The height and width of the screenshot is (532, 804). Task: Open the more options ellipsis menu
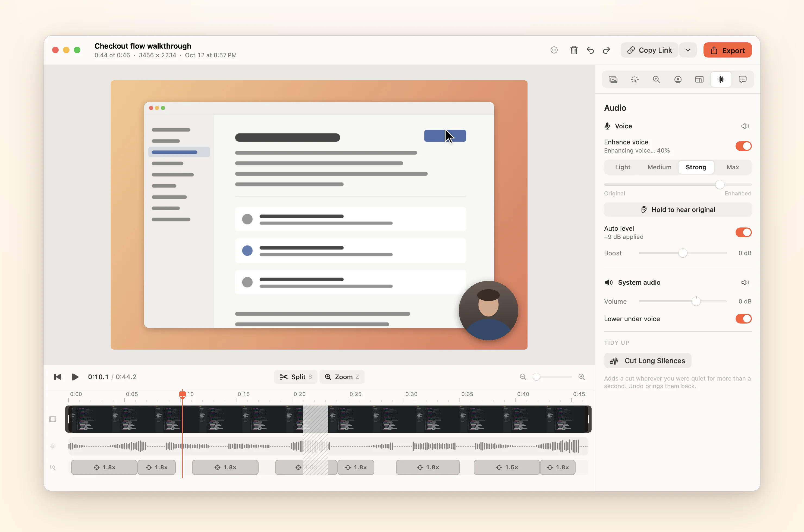554,50
